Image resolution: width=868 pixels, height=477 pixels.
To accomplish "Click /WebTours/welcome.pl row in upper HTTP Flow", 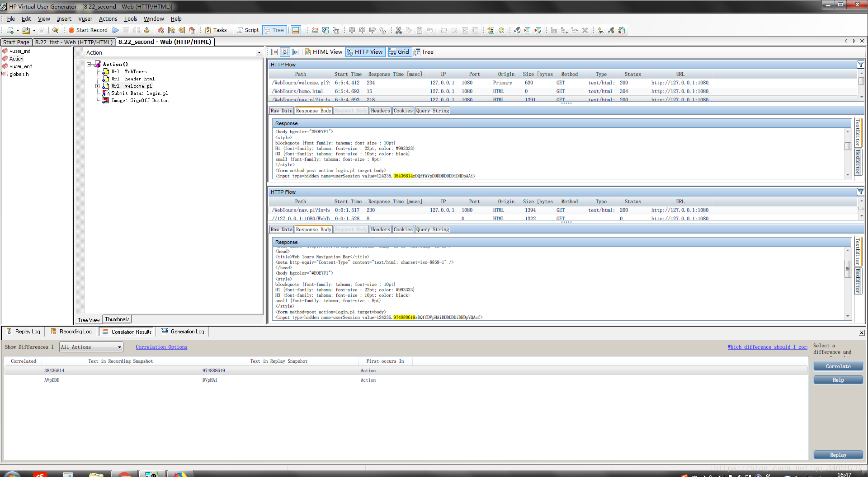I will tap(563, 83).
